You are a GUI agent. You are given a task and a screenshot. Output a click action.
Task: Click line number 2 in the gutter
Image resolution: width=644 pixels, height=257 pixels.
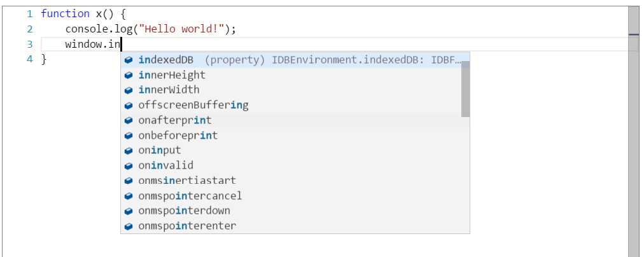pos(29,29)
